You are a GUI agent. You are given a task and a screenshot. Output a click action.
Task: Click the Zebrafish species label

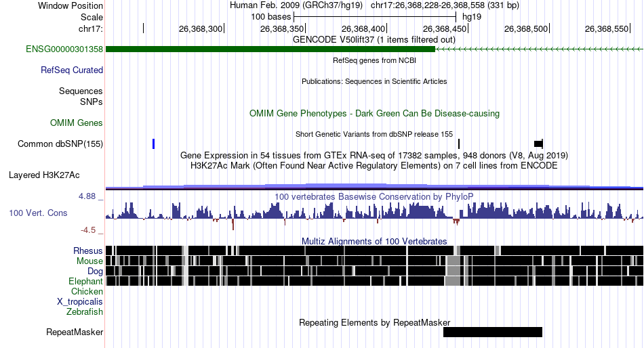pyautogui.click(x=85, y=312)
